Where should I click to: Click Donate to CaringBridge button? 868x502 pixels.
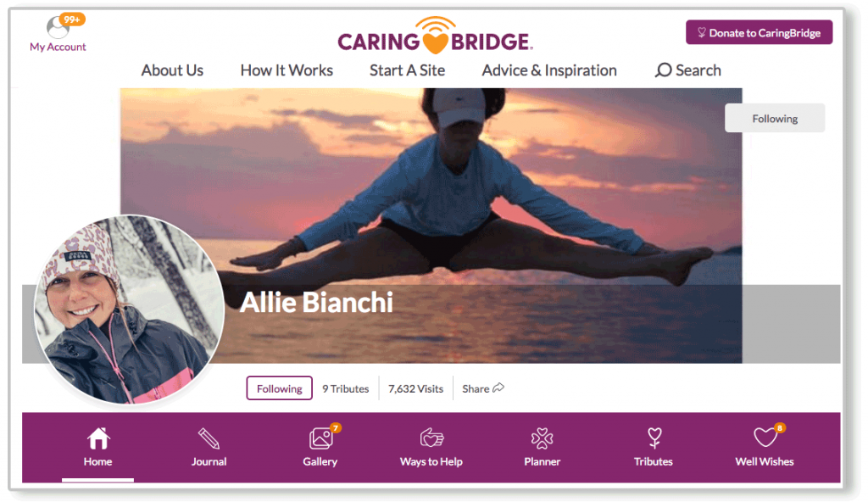[759, 33]
